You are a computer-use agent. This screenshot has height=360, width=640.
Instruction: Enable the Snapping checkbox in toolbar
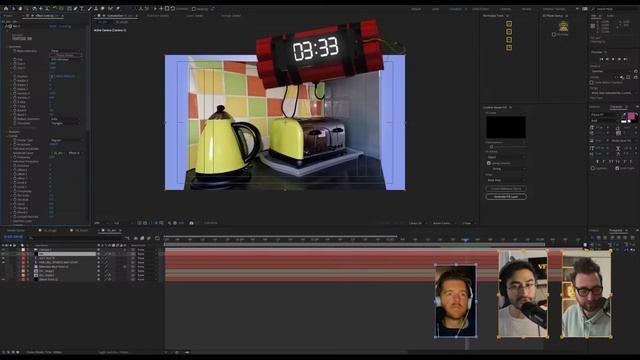[194, 9]
